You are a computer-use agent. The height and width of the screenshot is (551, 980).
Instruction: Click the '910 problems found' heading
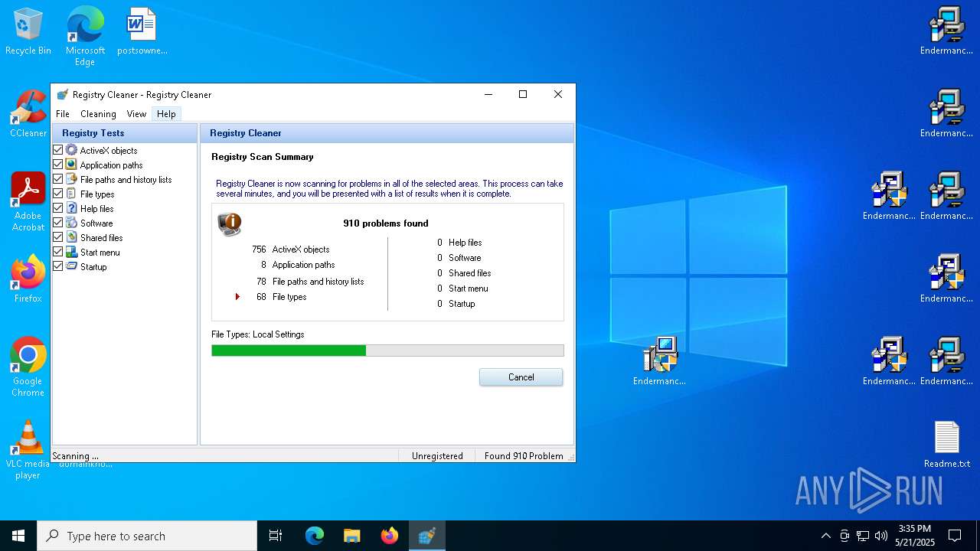coord(386,223)
